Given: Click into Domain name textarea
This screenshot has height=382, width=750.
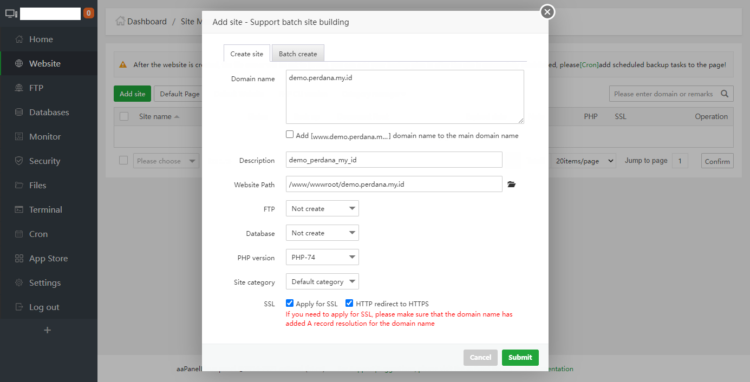Looking at the screenshot, I should click(x=405, y=97).
